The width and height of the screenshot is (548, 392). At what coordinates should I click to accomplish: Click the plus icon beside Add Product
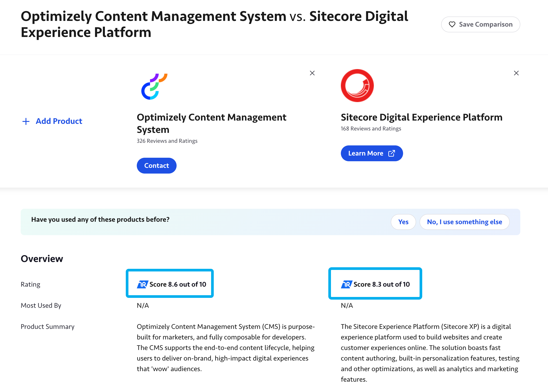tap(26, 121)
